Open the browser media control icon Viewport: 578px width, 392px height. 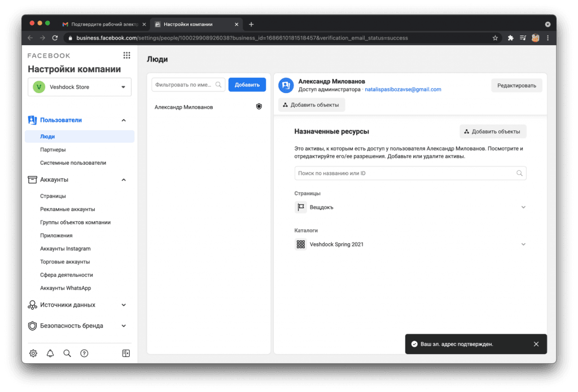[x=523, y=38]
